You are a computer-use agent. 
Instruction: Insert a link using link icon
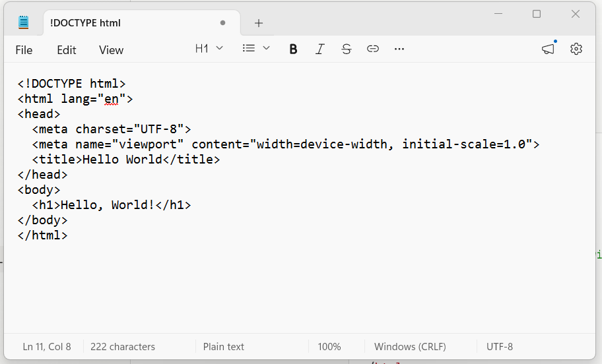(373, 49)
